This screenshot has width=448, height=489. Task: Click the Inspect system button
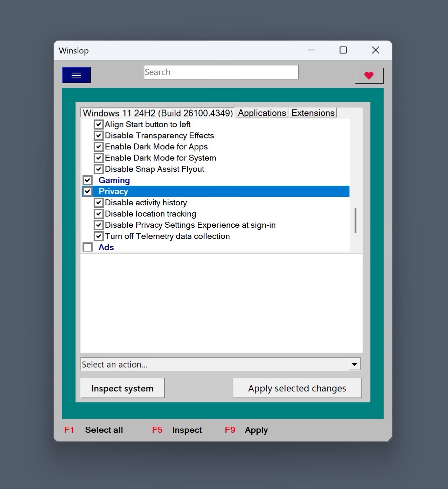pos(122,388)
